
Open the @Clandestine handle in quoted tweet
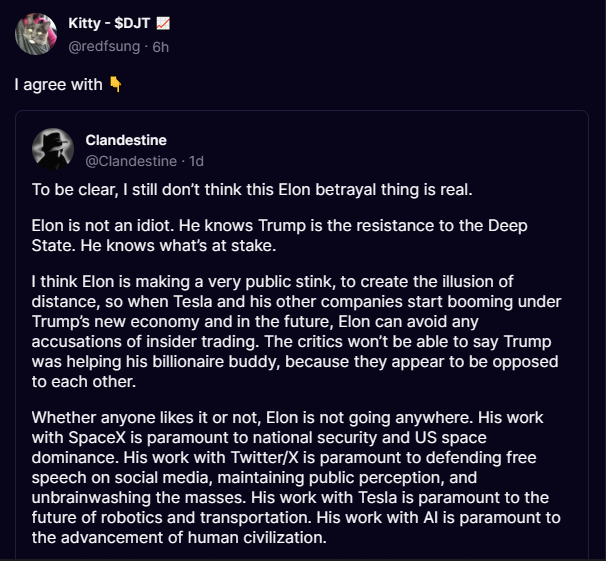[130, 160]
